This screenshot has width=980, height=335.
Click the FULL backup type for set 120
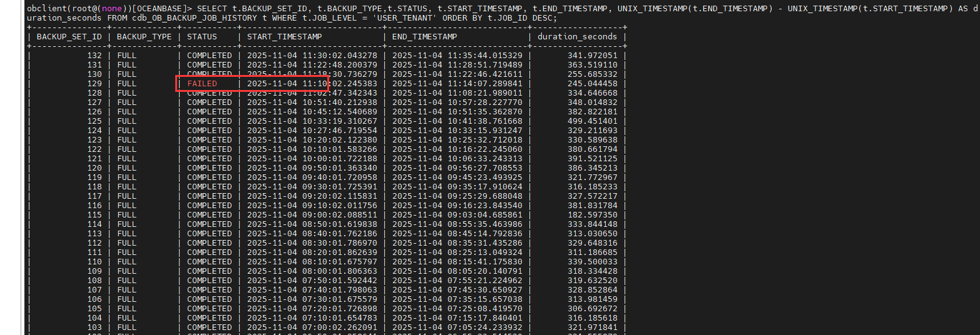click(126, 168)
